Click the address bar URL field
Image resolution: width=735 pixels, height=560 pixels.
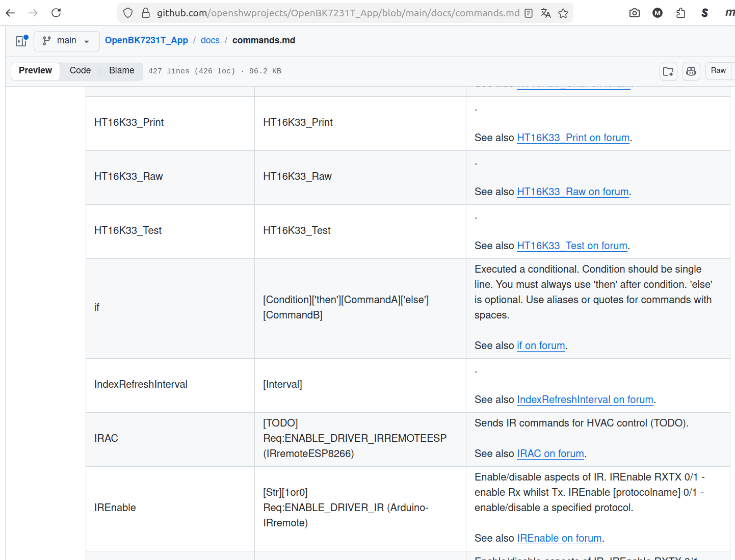click(336, 13)
